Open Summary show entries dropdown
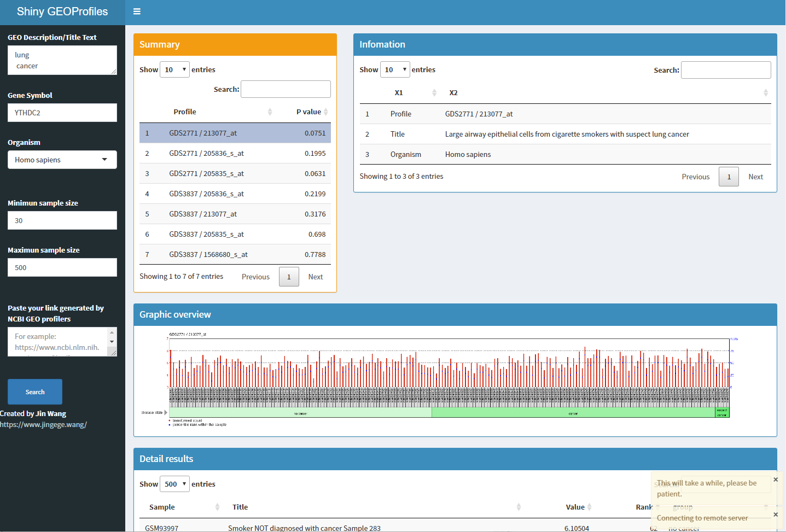This screenshot has width=786, height=532. (174, 69)
